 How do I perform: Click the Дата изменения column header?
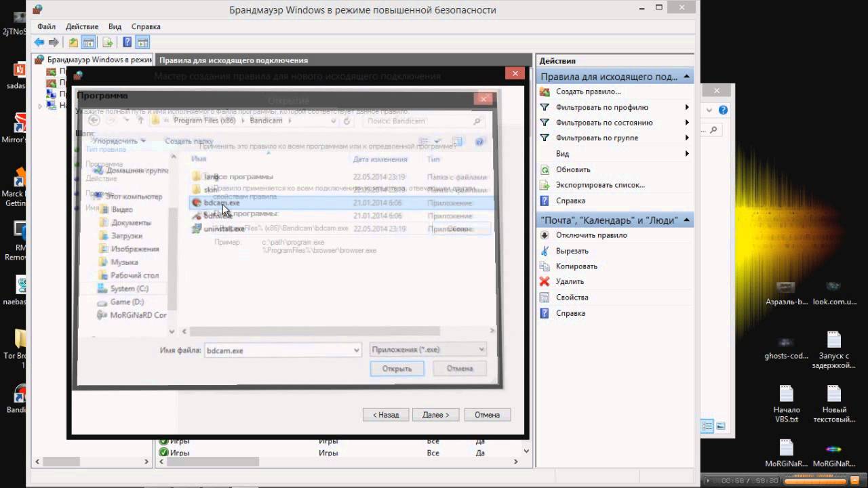(380, 159)
